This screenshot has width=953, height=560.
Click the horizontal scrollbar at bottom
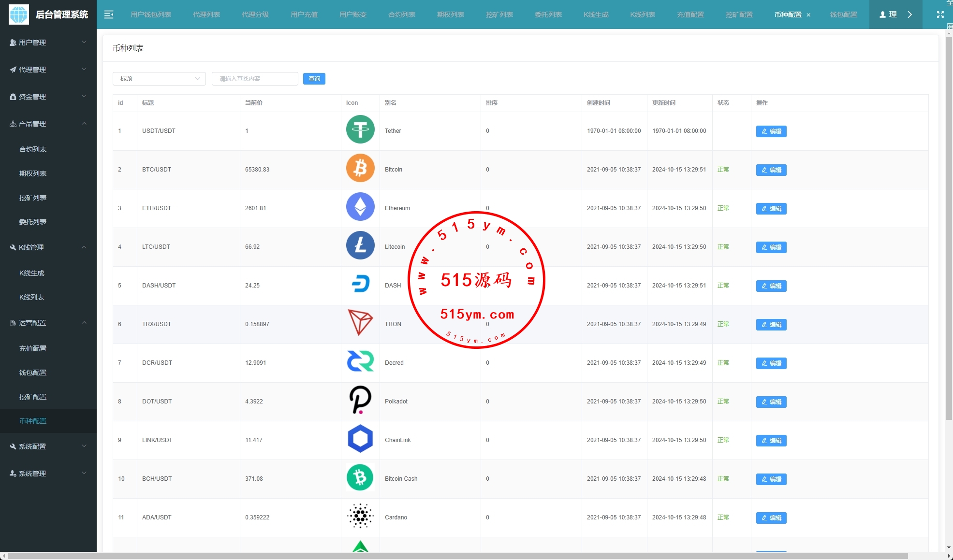pos(455,556)
